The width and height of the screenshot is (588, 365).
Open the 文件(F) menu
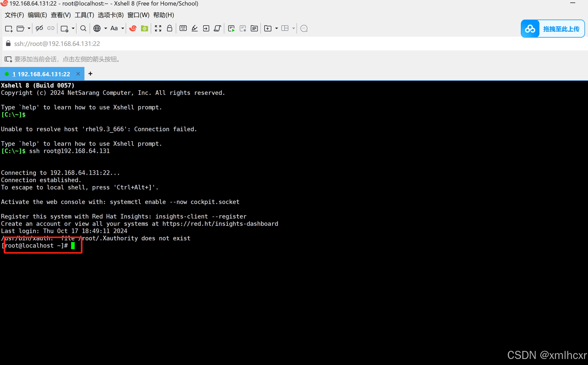(14, 15)
